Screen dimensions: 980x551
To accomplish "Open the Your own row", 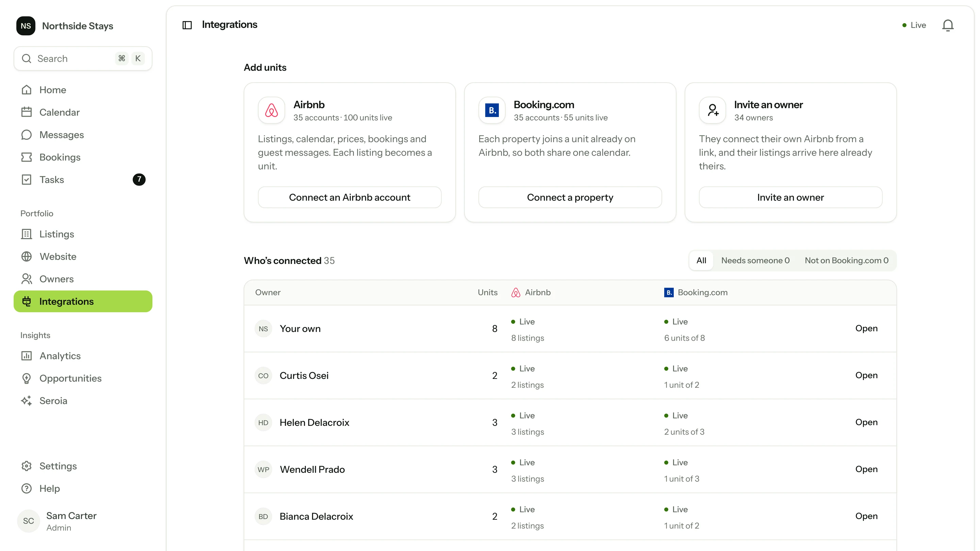I will click(x=866, y=328).
